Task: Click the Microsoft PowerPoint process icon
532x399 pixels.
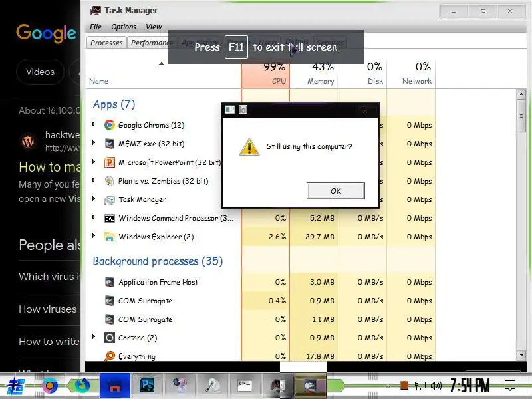Action: click(x=109, y=162)
